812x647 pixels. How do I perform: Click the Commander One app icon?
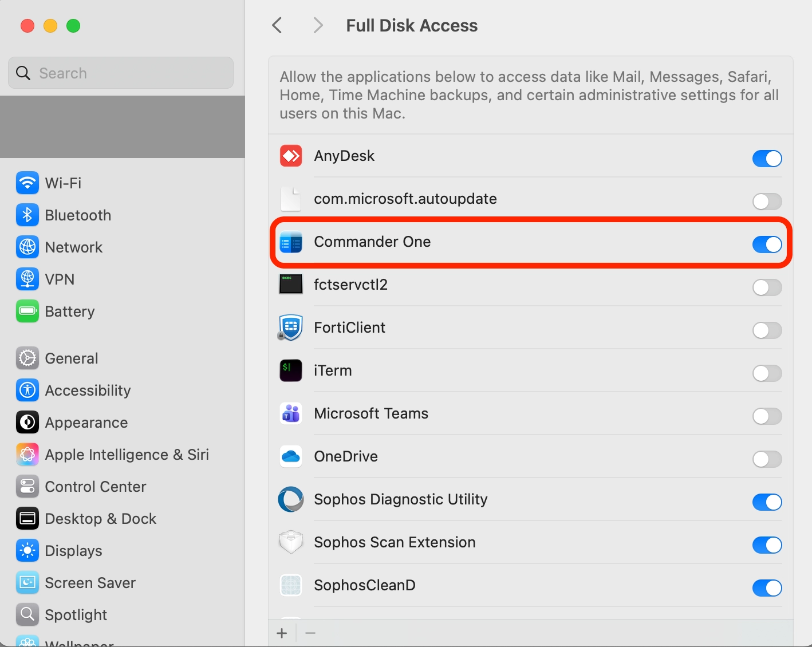(291, 242)
